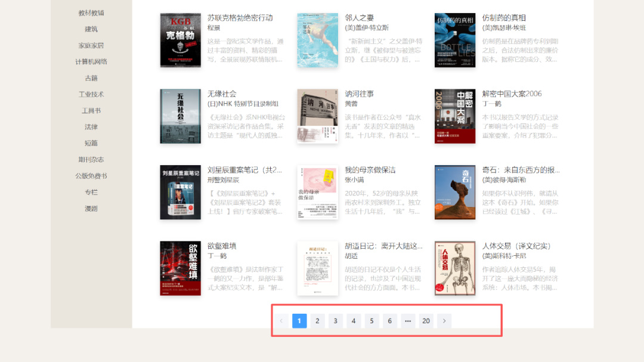Click author name (美)斯科特·卡尼
The width and height of the screenshot is (644, 362).
tap(504, 256)
